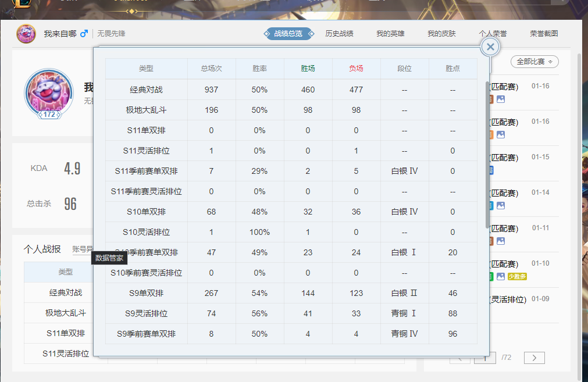This screenshot has width=588, height=382.
Task: Select the 战绩总览 tab
Action: (x=288, y=34)
